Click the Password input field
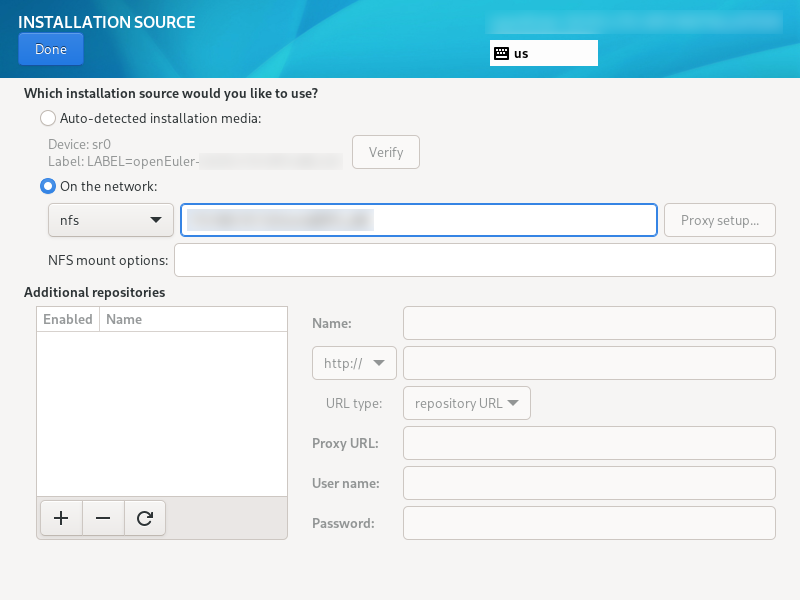 589,523
